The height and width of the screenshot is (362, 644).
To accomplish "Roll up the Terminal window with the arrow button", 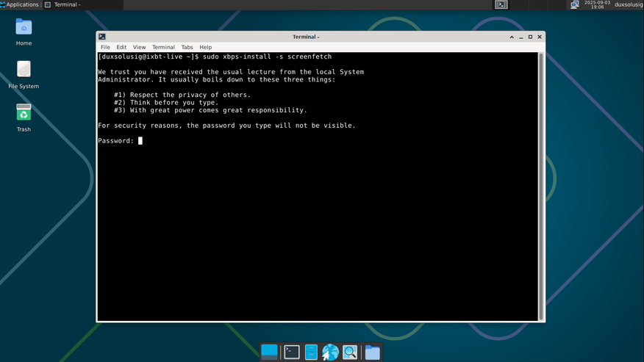I will (512, 37).
